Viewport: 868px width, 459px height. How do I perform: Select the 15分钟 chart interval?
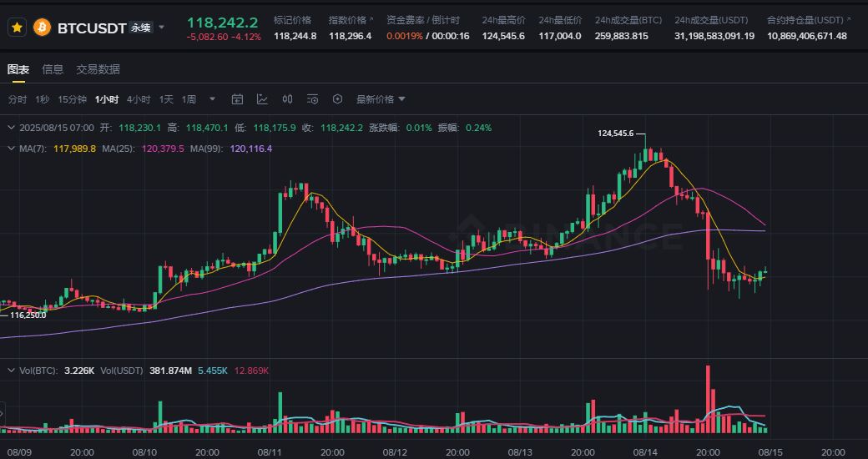[72, 99]
